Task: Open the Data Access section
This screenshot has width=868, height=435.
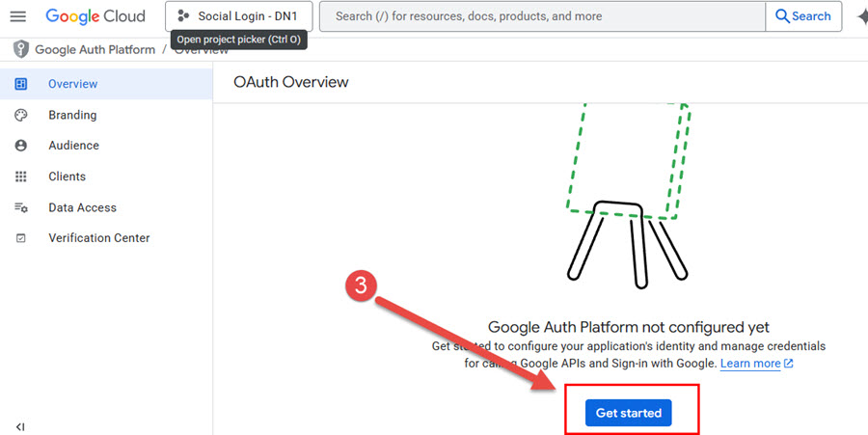Action: tap(82, 207)
